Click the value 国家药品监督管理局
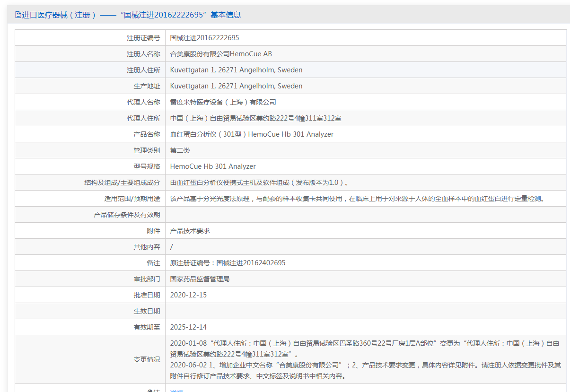 click(x=200, y=279)
